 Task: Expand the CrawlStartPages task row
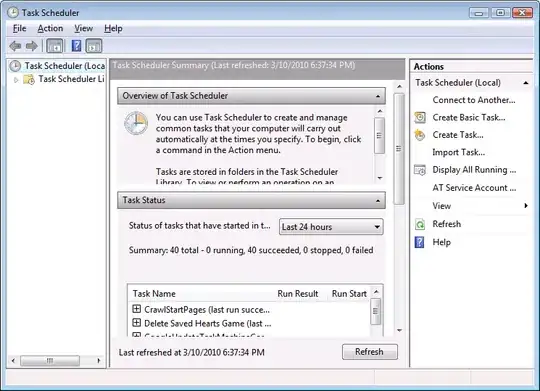tap(137, 309)
